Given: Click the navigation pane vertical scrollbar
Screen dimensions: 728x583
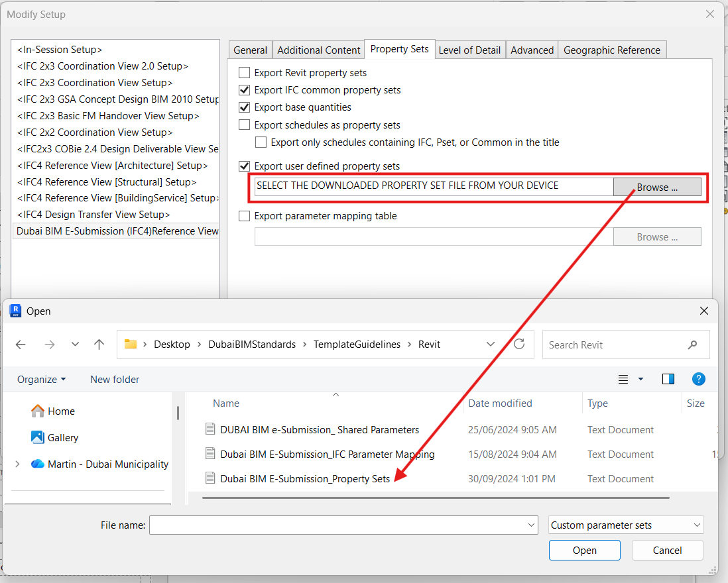Looking at the screenshot, I should 178,413.
